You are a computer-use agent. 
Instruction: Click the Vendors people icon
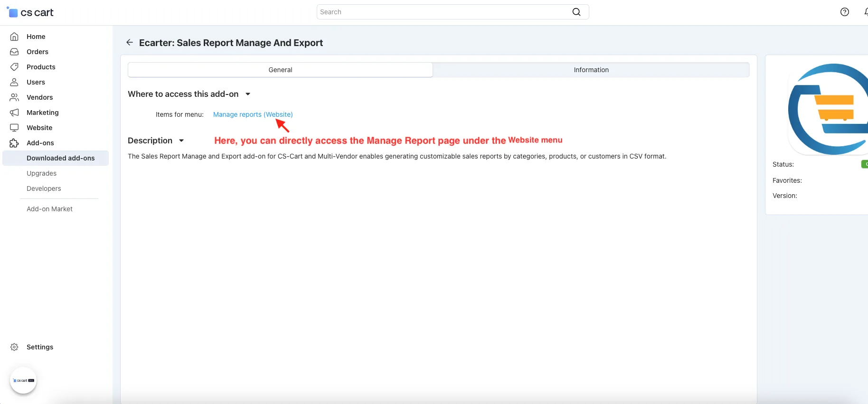(x=14, y=97)
